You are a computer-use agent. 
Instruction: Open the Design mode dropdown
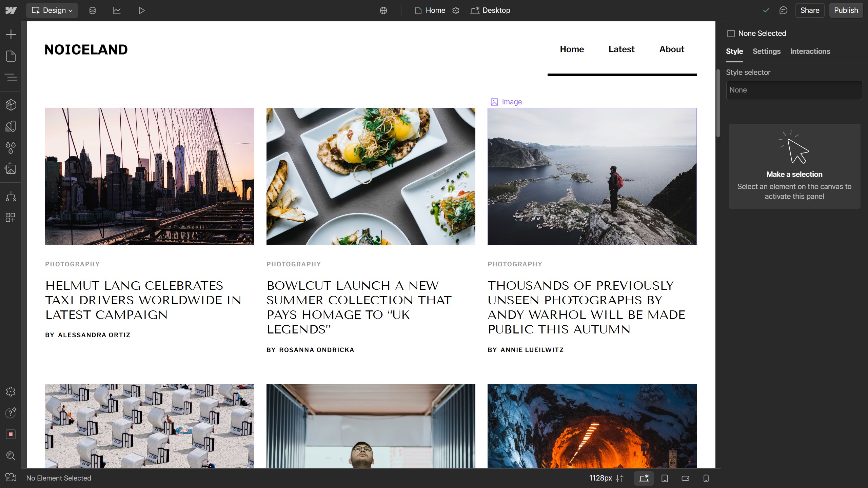coord(52,11)
